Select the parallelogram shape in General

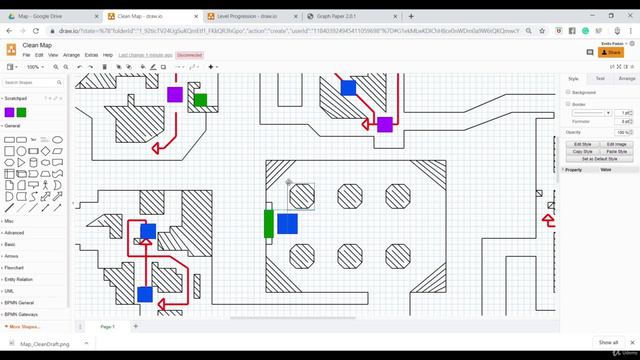click(58, 151)
